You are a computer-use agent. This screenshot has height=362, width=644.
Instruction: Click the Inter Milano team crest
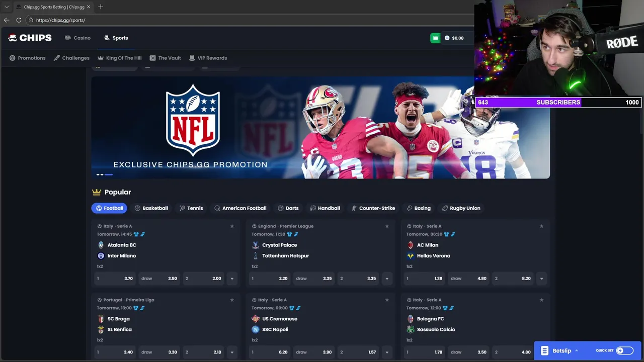[x=101, y=256]
